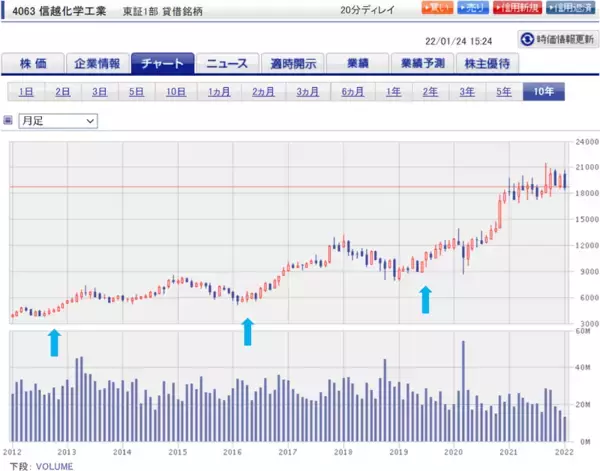The height and width of the screenshot is (471, 600).
Task: Switch to the 株価 tab
Action: coord(34,64)
